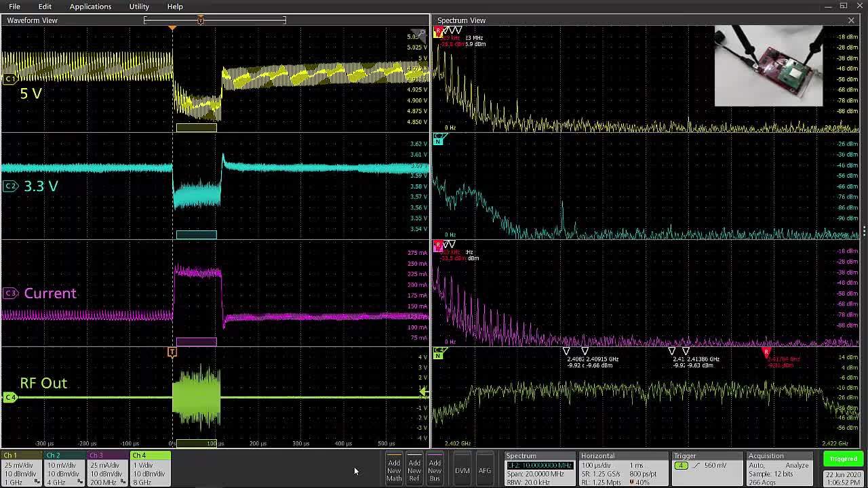Toggle the Ch 4 channel badge
This screenshot has width=868, height=488.
(x=149, y=469)
